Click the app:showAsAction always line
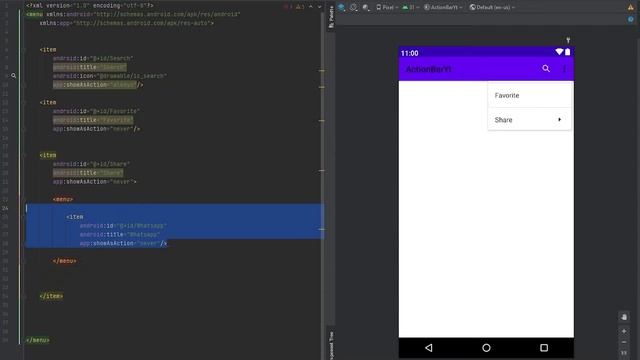This screenshot has height=360, width=640. click(98, 85)
